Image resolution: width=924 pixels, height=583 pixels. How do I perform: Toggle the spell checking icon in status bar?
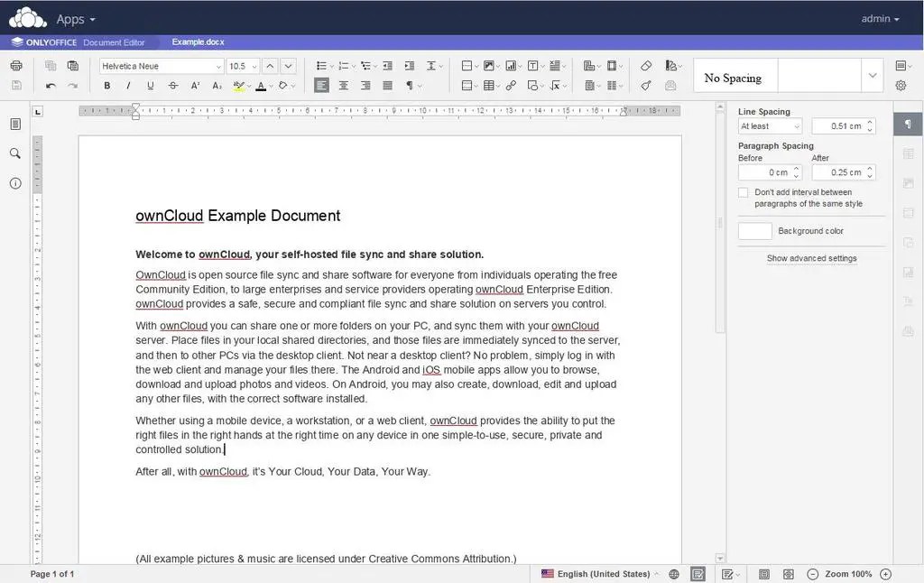pyautogui.click(x=698, y=574)
